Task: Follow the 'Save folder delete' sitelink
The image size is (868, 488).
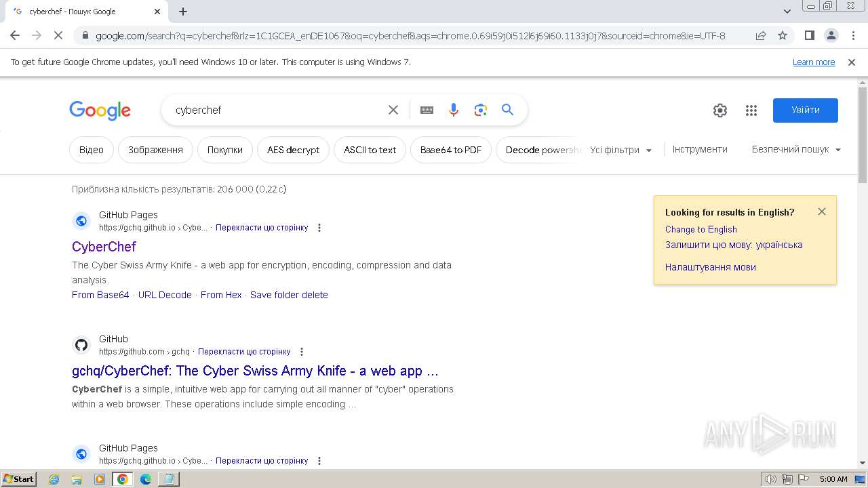Action: click(x=289, y=295)
